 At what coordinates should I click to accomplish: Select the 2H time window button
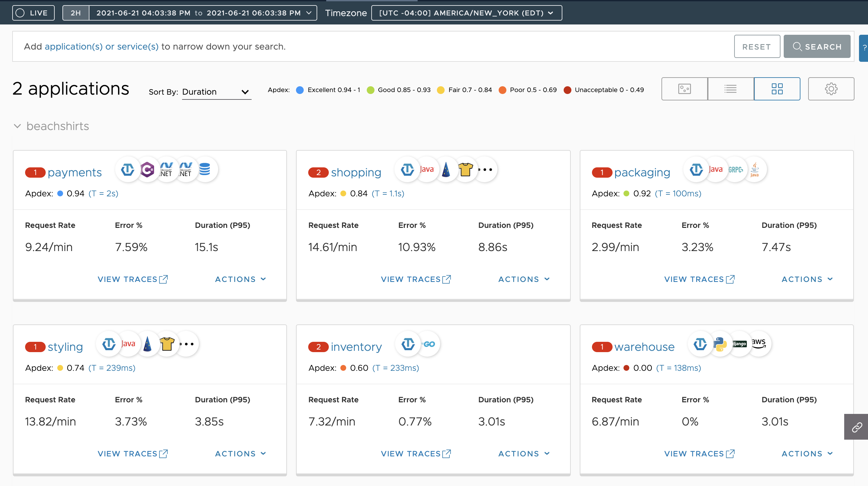click(76, 13)
